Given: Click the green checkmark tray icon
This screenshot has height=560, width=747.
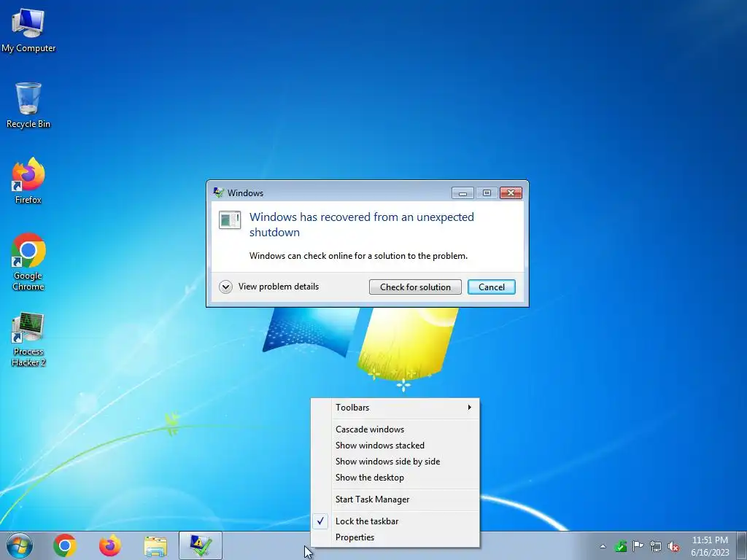Looking at the screenshot, I should pyautogui.click(x=620, y=546).
